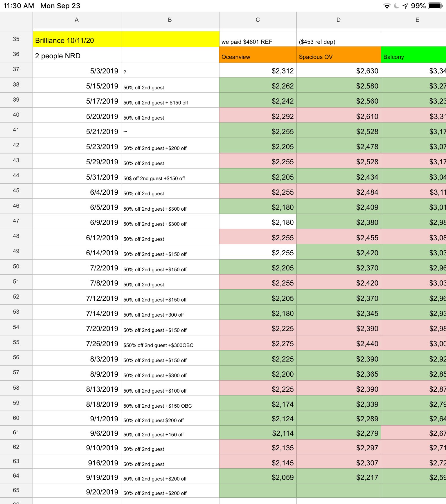446x504 pixels.
Task: Select Spacious OV price $2,610
Action: [339, 115]
